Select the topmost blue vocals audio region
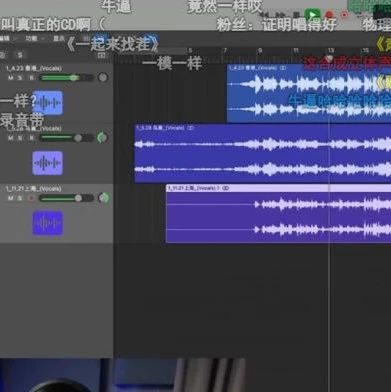 (309, 93)
